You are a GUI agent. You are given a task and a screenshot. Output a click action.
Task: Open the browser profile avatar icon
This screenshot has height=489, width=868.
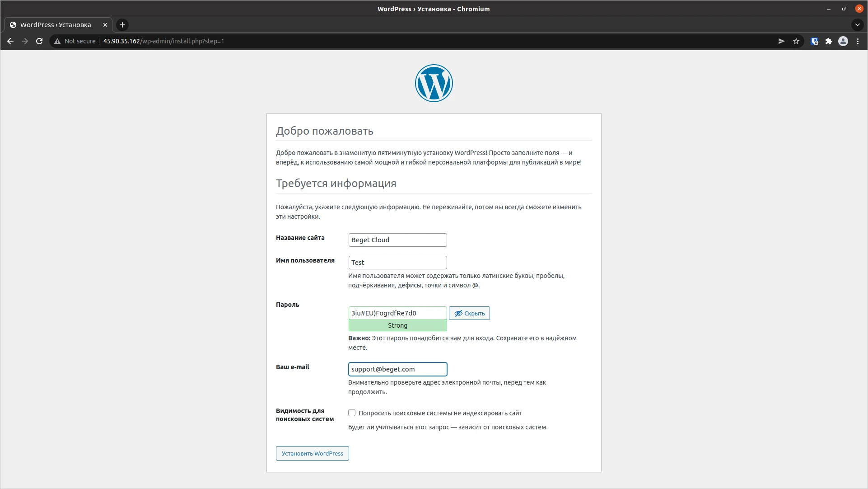[843, 41]
